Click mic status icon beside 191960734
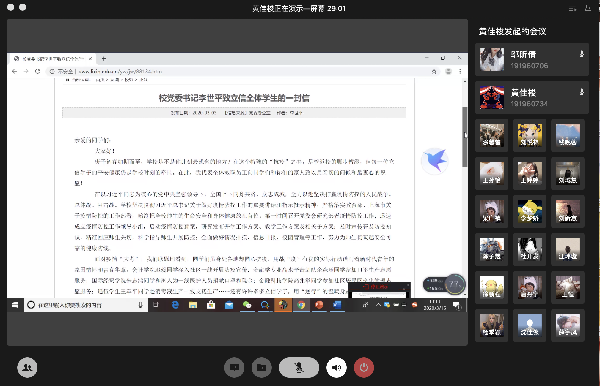The width and height of the screenshot is (600, 386). [582, 92]
